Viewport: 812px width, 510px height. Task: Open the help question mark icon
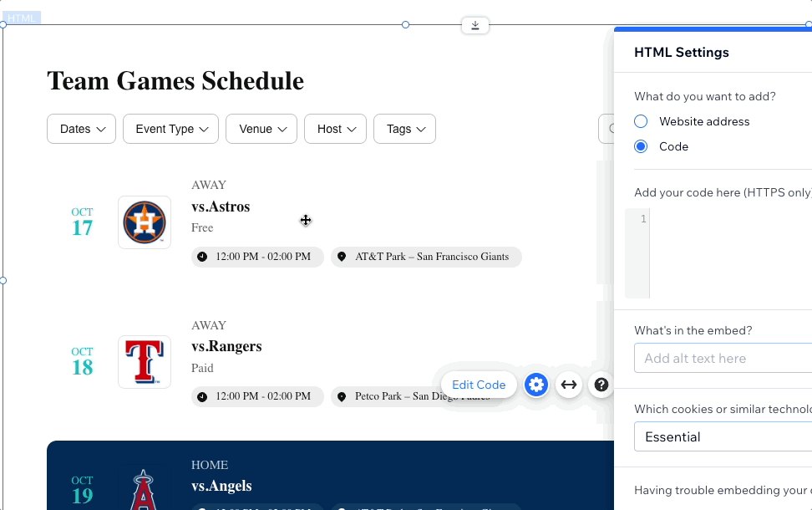(601, 385)
